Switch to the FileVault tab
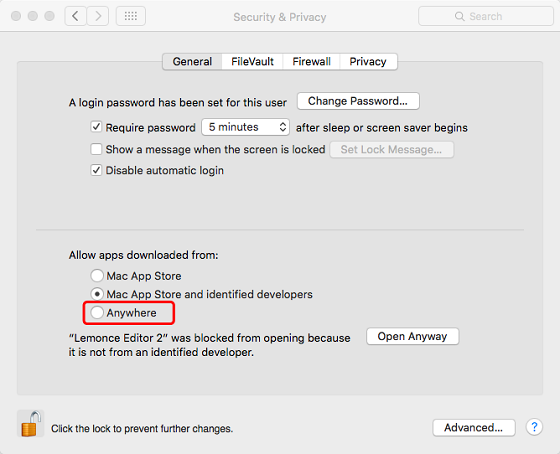The width and height of the screenshot is (560, 454). (252, 61)
